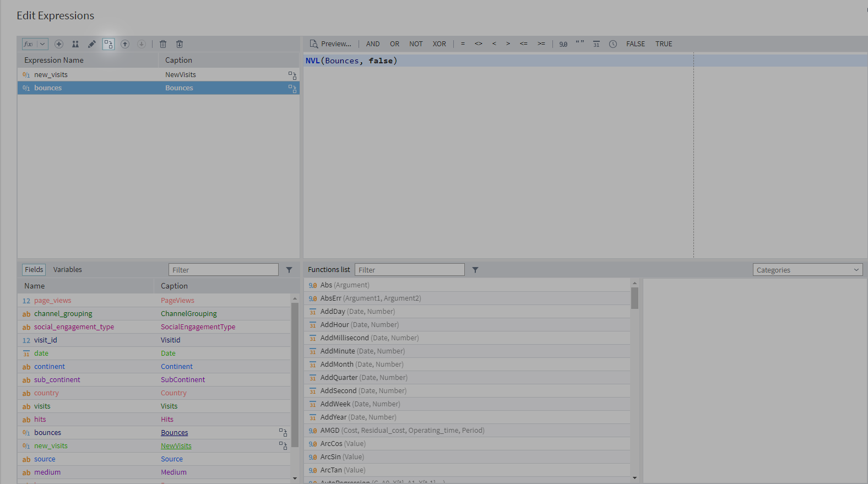Click the Caption column header in expressions
Screen dimensions: 868x484
coord(229,60)
